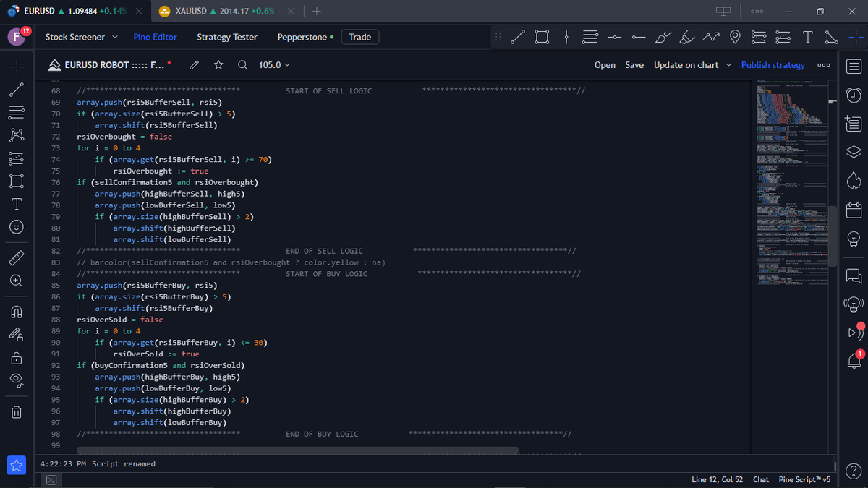Click the trash remove drawings icon

[17, 412]
